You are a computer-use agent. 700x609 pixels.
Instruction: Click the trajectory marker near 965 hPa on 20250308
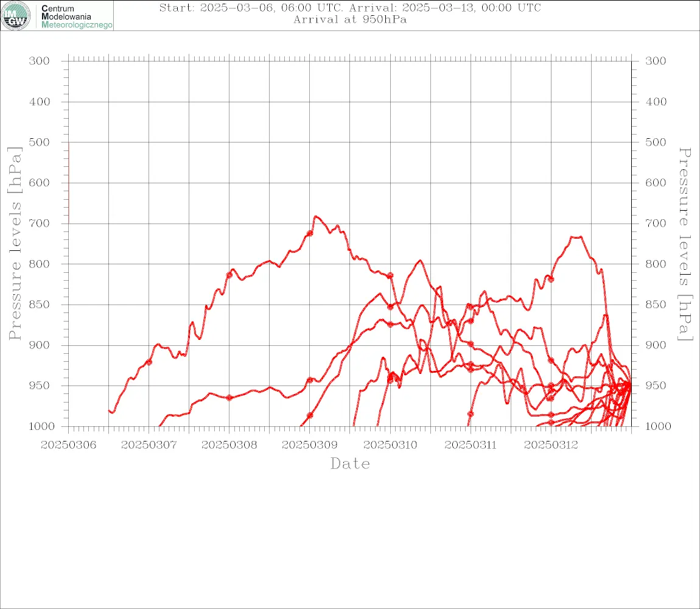[229, 398]
